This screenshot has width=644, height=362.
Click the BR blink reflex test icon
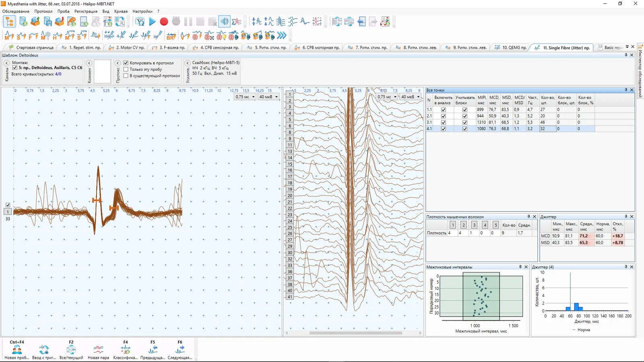coord(171,36)
